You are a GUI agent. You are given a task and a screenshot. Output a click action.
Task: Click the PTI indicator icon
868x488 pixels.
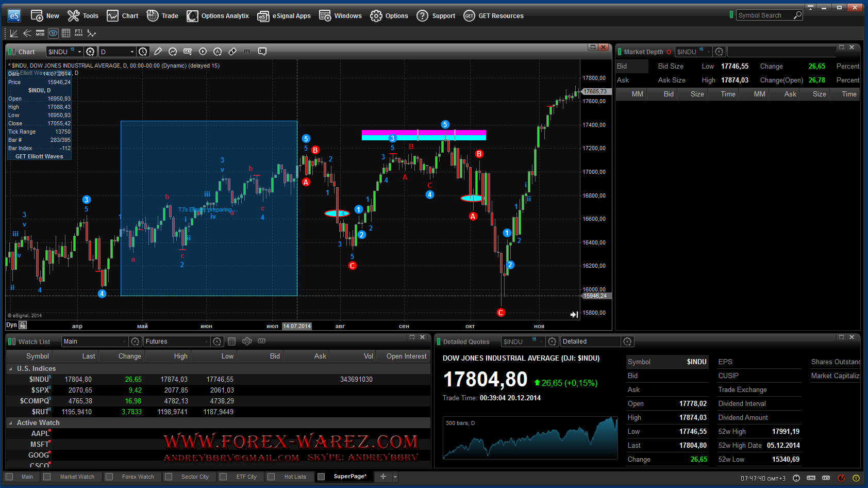pyautogui.click(x=78, y=33)
